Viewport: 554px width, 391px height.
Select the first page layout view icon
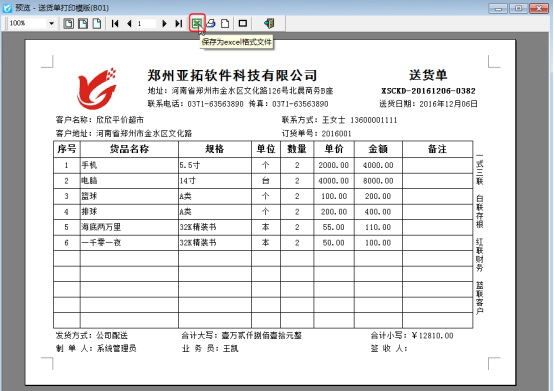coord(69,24)
